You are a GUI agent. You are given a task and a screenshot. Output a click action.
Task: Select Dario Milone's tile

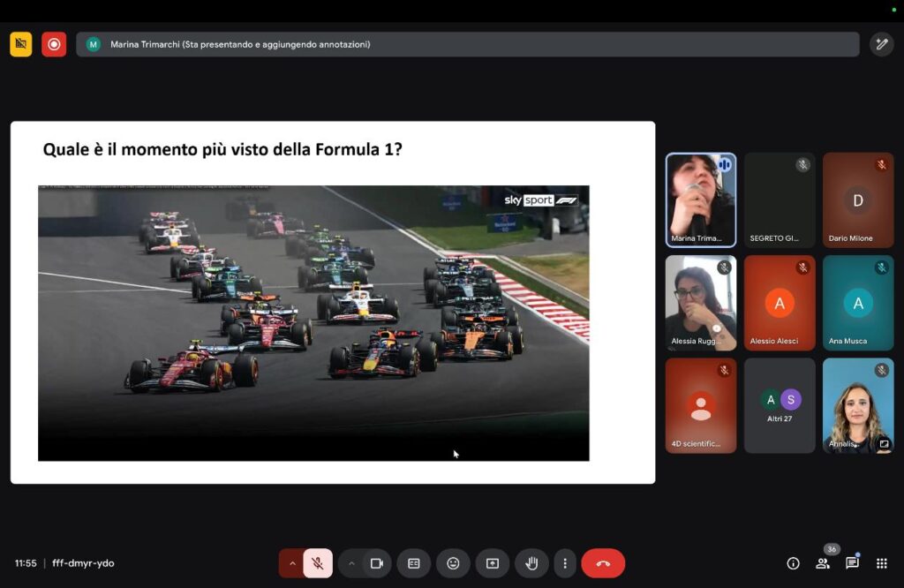pos(858,200)
